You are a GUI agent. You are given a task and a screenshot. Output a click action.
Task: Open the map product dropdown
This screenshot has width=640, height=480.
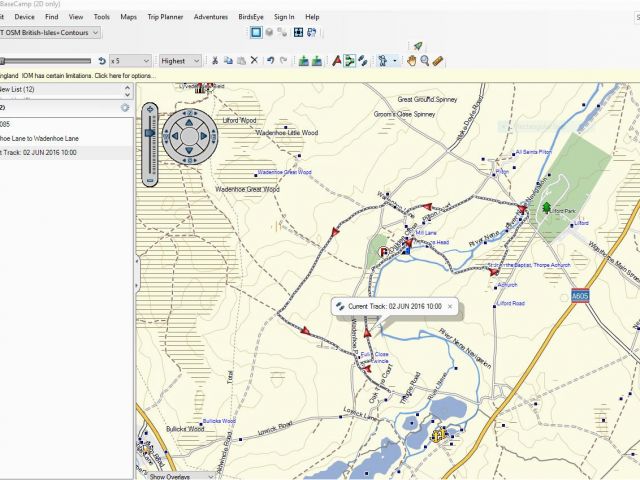pyautogui.click(x=50, y=33)
